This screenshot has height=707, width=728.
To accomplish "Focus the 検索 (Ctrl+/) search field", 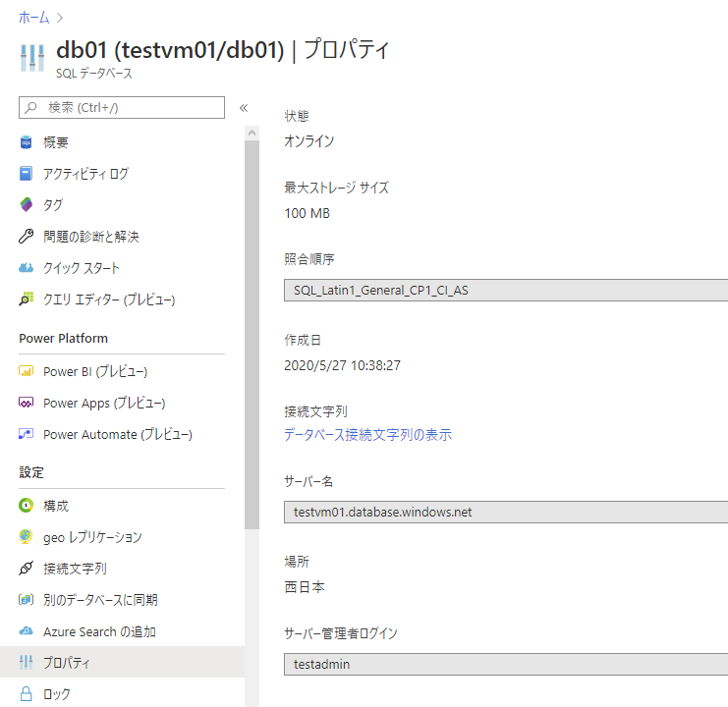I will pos(122,108).
